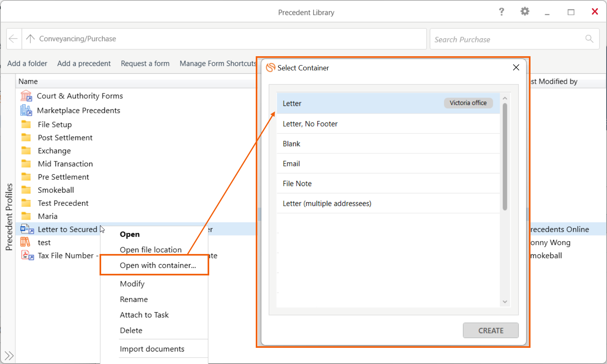
Task: Choose Modify from context menu
Action: tap(132, 284)
